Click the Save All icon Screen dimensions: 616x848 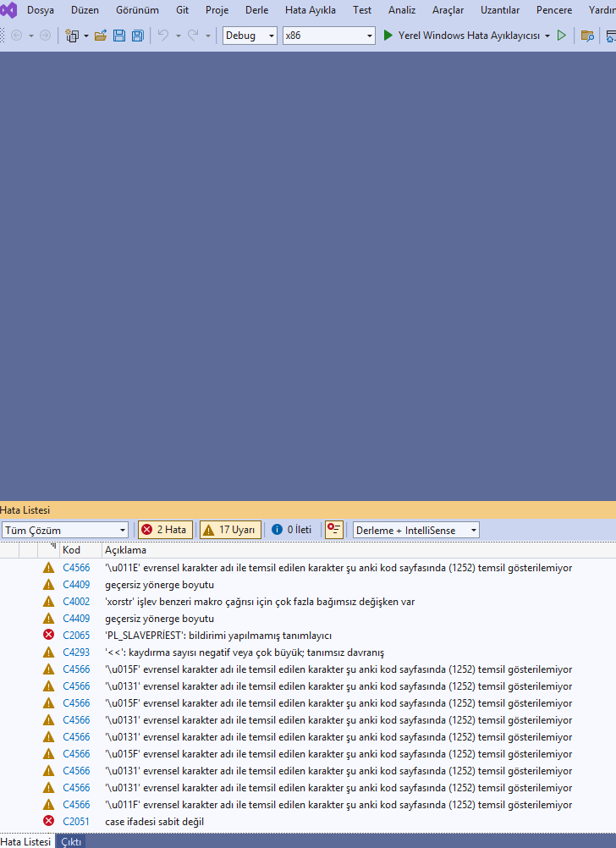click(138, 36)
